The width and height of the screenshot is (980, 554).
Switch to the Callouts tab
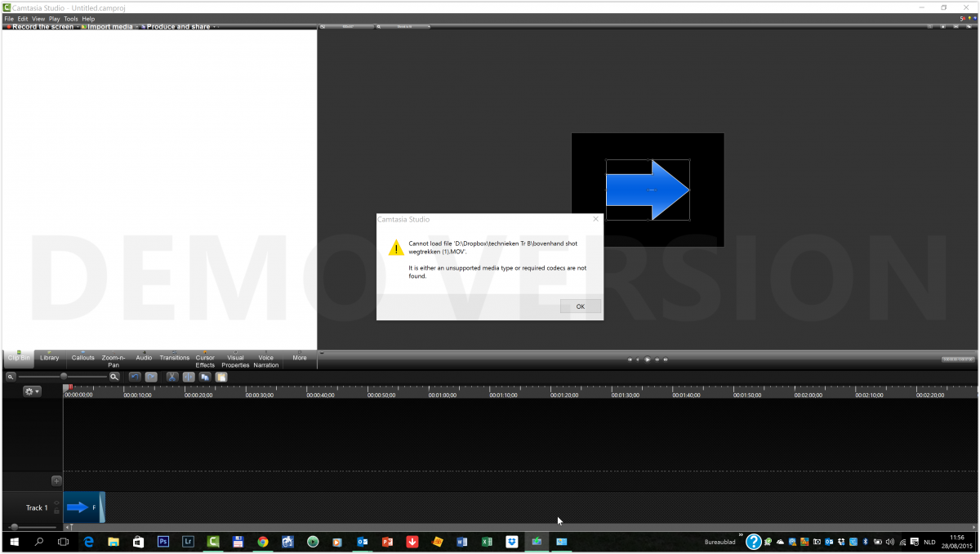tap(82, 358)
